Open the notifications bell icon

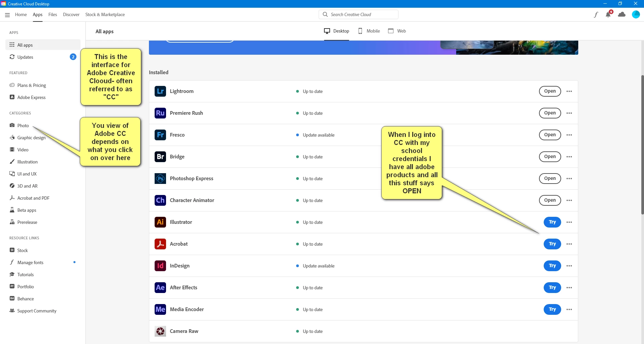[x=608, y=14]
